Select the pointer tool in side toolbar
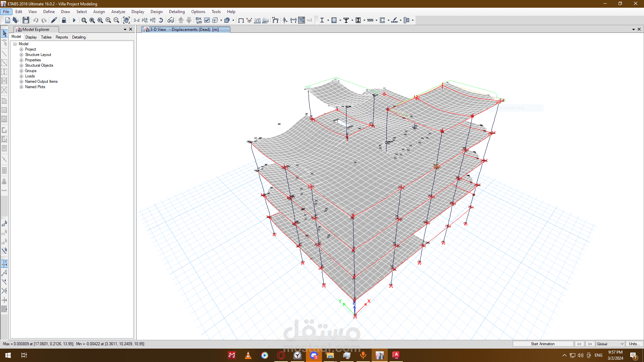The image size is (644, 362). (4, 34)
